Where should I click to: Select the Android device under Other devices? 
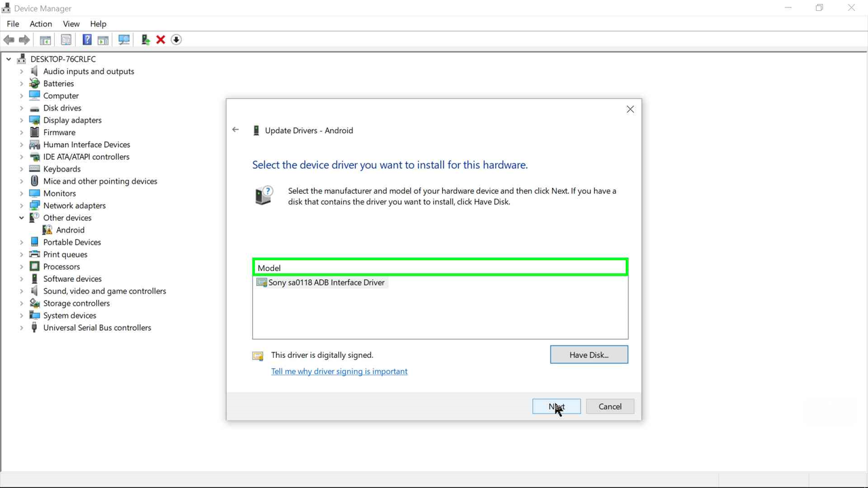[71, 230]
